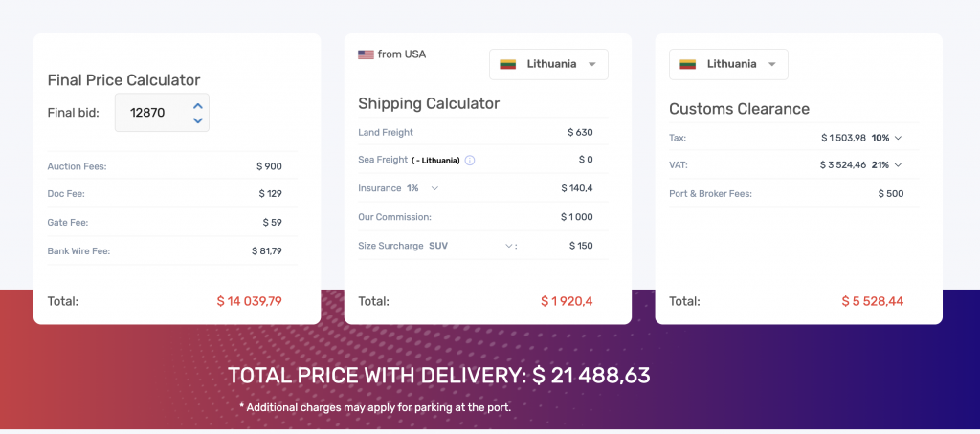Screen dimensions: 980x434
Task: Click the Sea Freight info icon
Action: [470, 160]
